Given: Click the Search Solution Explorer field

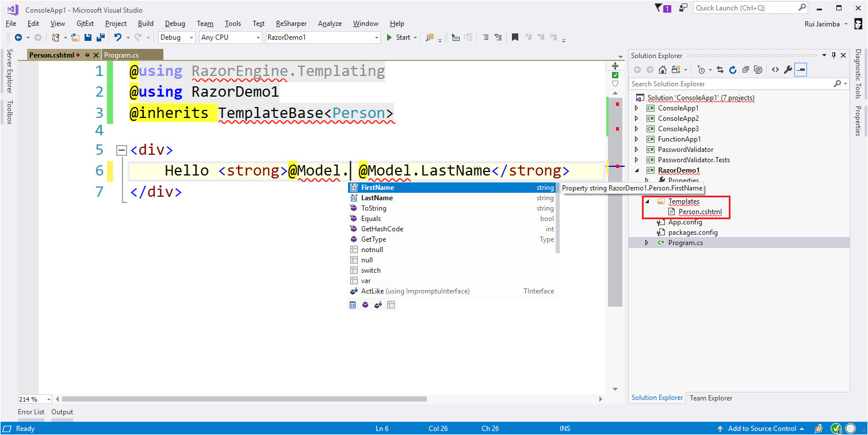Looking at the screenshot, I should tap(731, 84).
